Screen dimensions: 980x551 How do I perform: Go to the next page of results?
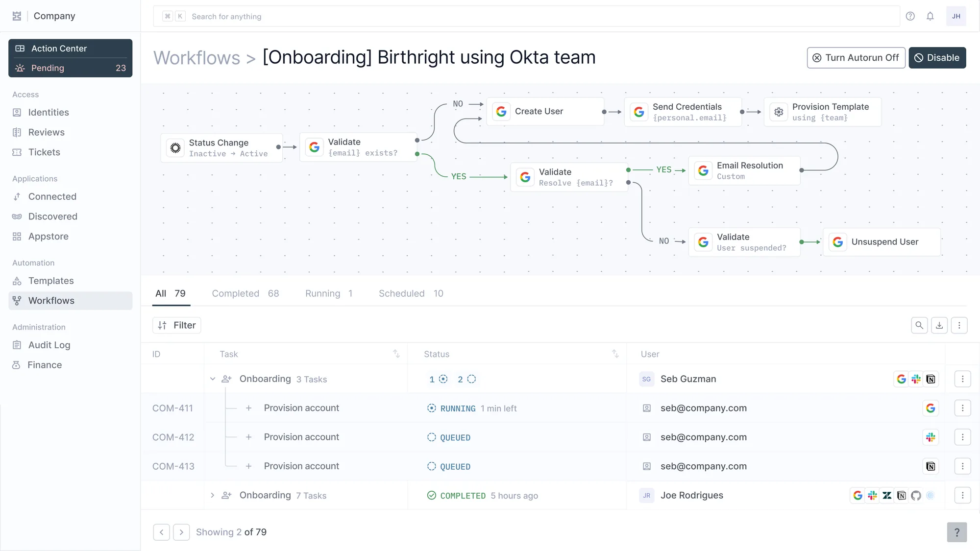181,532
